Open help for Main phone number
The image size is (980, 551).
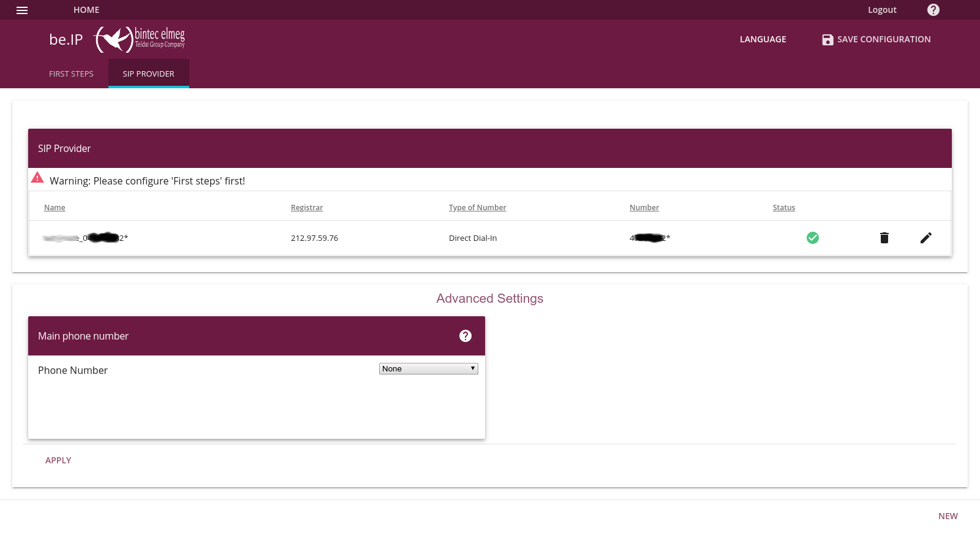pos(466,336)
